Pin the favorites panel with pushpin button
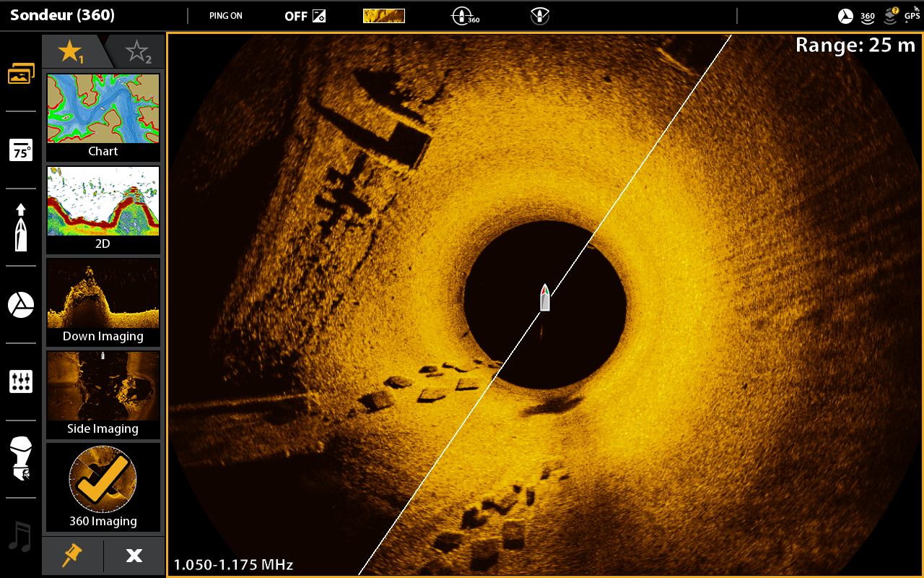 (72, 556)
